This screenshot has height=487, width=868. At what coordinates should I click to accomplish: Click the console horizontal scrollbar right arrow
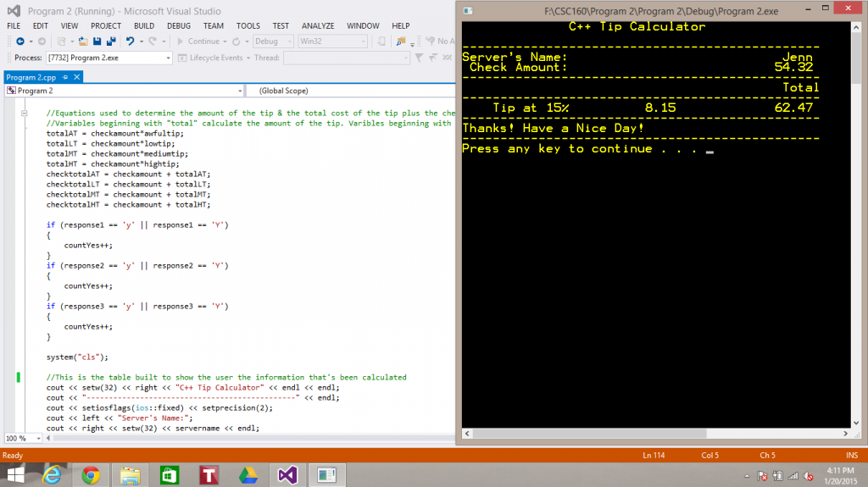pos(845,434)
